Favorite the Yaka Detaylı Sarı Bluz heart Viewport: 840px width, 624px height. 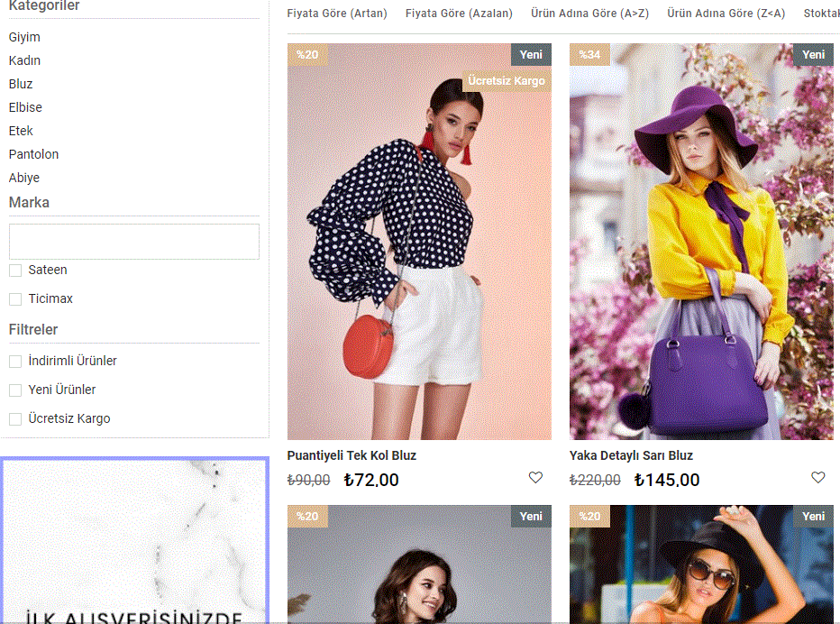point(817,477)
